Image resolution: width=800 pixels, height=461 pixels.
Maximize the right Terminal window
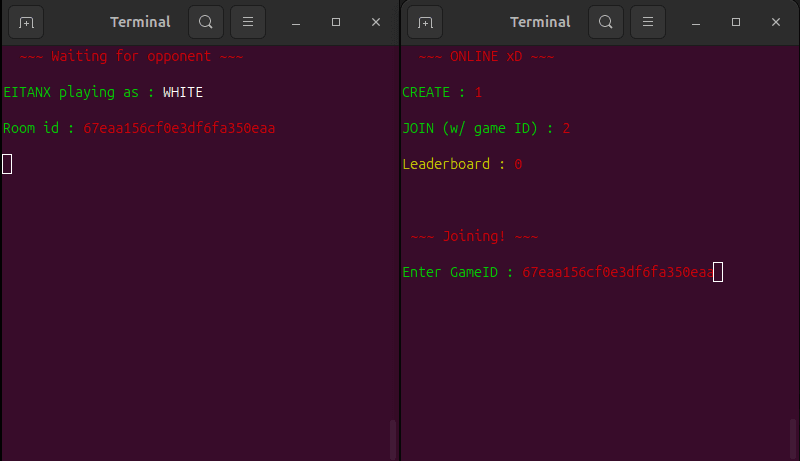(x=736, y=22)
